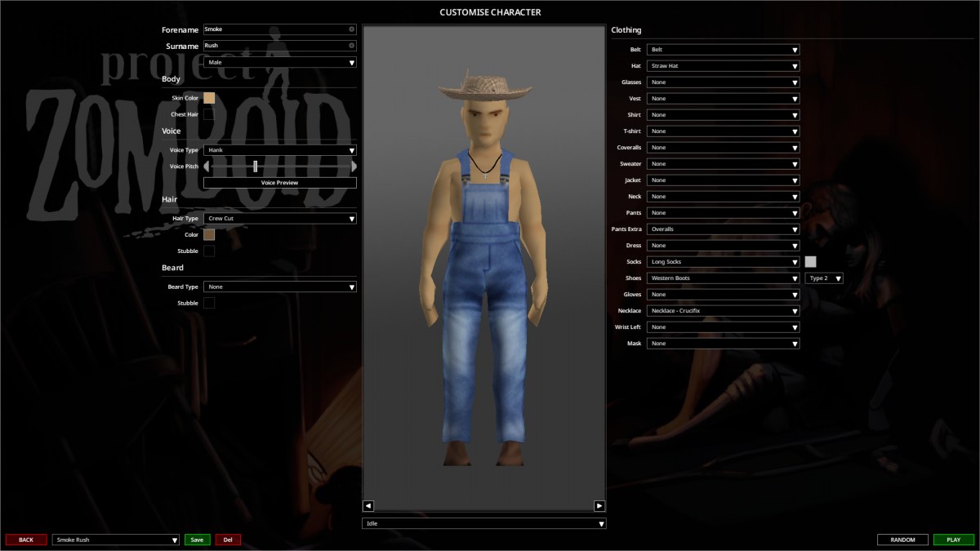Open the Idle animation dropdown
The width and height of the screenshot is (980, 551).
(484, 523)
